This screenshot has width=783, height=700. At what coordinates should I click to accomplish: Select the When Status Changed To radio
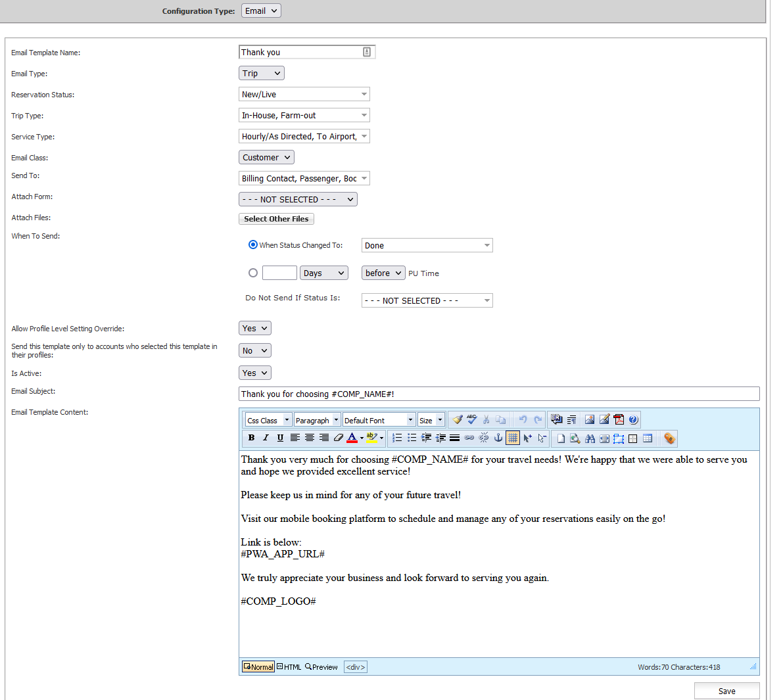[x=253, y=245]
